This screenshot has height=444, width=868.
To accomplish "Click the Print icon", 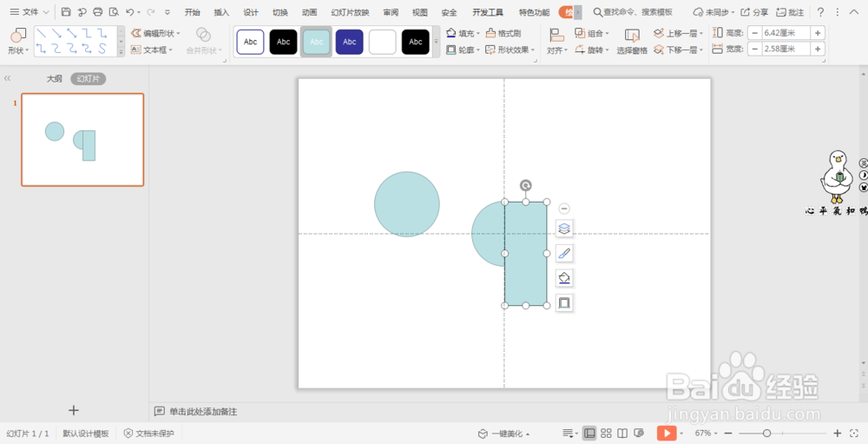I will [98, 11].
